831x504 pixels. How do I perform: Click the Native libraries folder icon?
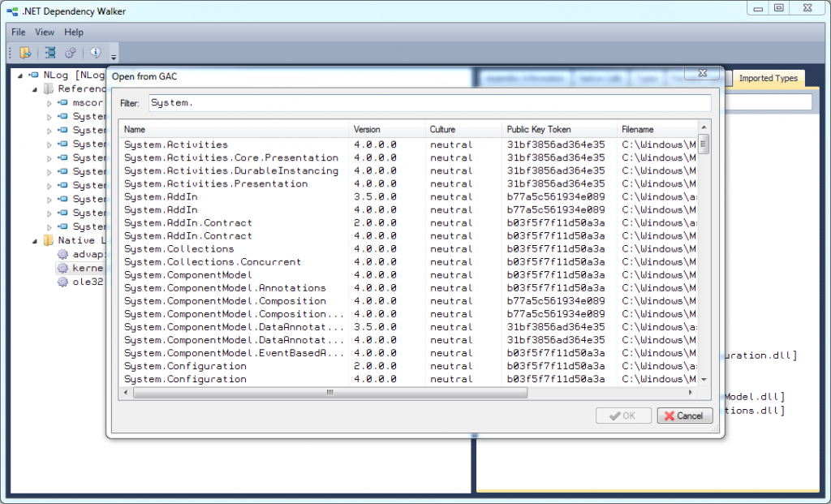tap(48, 240)
